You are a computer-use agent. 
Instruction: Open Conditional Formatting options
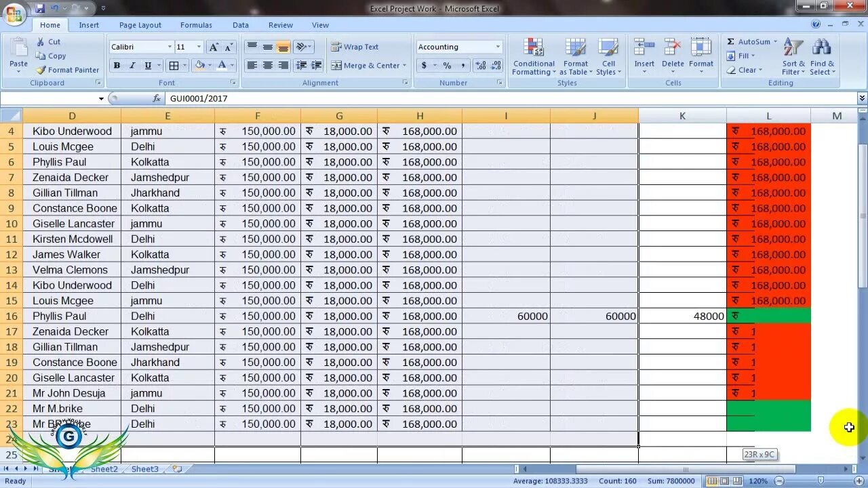[534, 57]
